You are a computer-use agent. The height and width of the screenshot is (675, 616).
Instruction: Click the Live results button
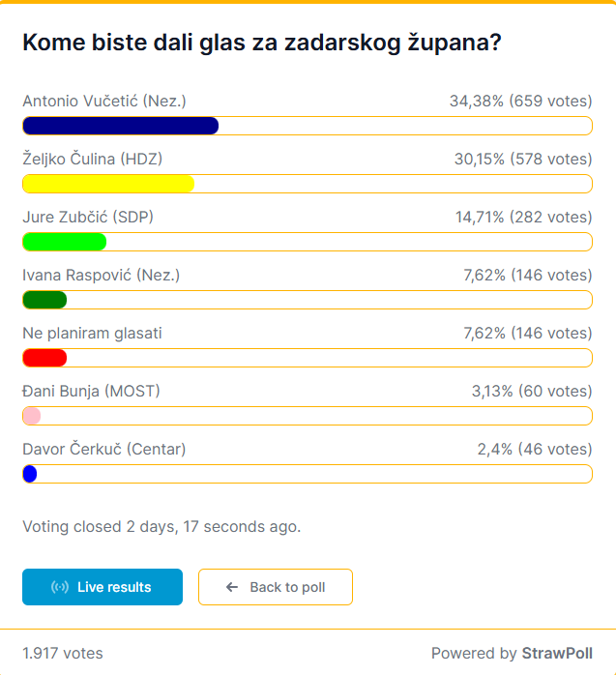tap(103, 587)
